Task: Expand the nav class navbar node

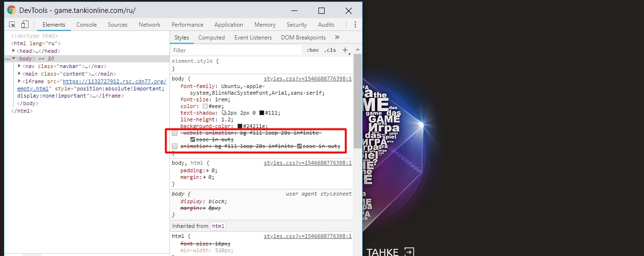Action: click(20, 66)
